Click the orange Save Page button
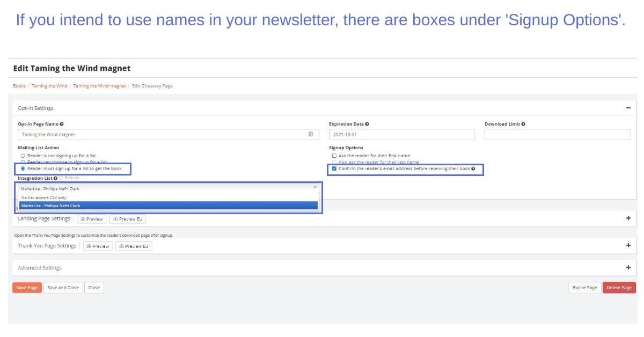 pos(27,288)
